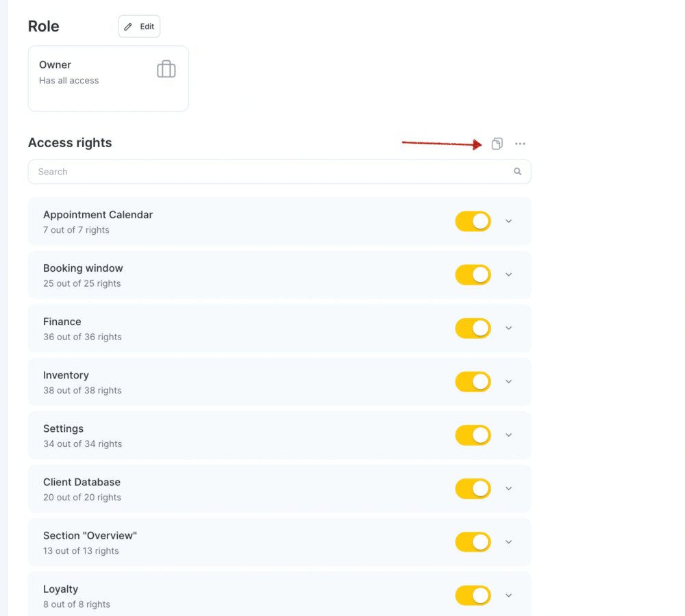Select the Owner role card
The width and height of the screenshot is (685, 616).
point(108,79)
